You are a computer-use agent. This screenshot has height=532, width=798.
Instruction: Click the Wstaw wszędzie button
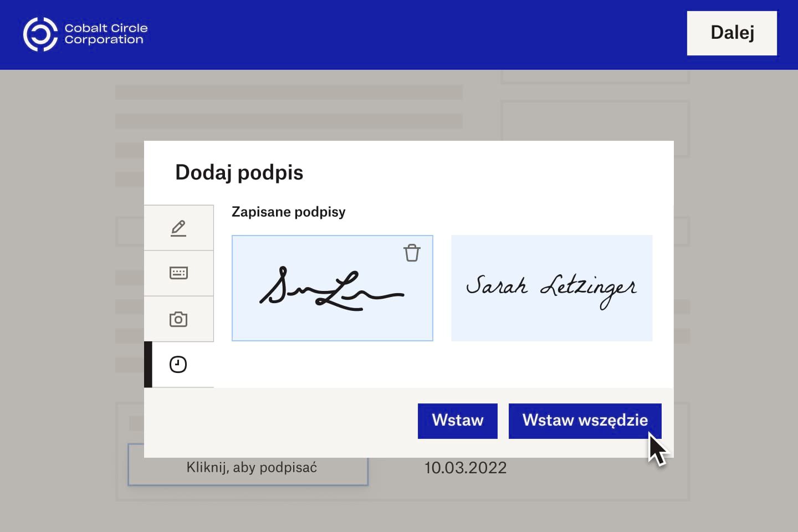tap(585, 421)
